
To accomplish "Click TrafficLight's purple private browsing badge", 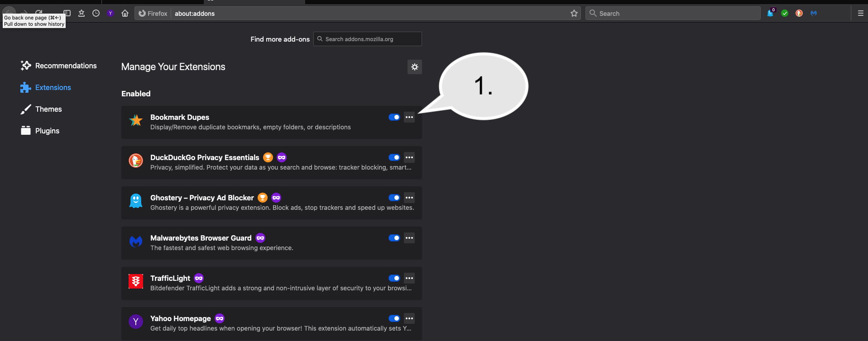I will (199, 278).
